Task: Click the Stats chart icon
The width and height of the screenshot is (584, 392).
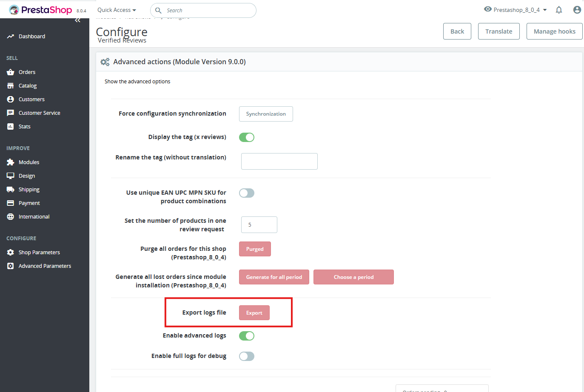Action: click(x=11, y=127)
